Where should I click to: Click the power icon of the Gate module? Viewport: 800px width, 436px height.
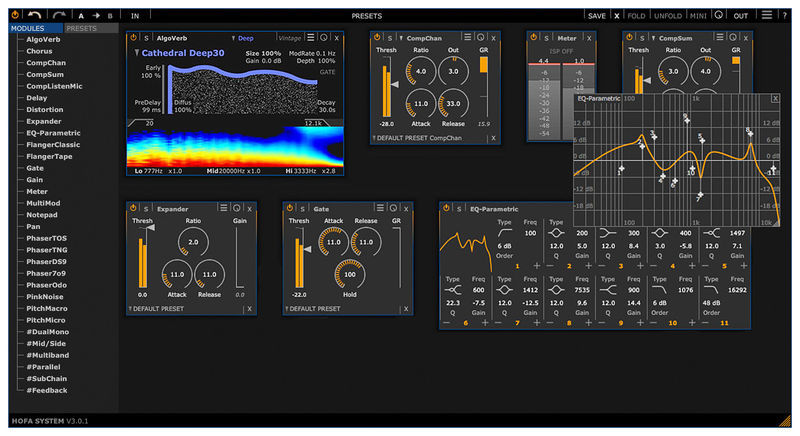(290, 208)
